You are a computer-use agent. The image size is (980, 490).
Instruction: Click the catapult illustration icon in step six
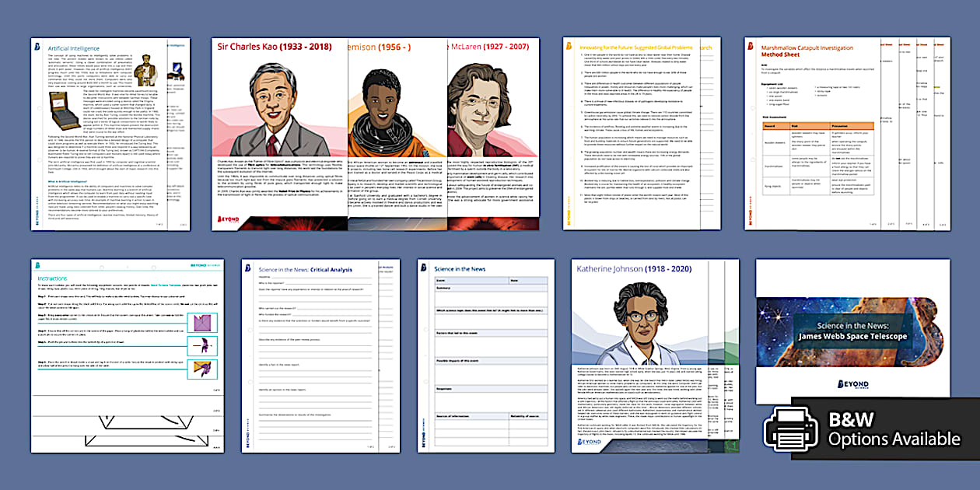point(203,366)
